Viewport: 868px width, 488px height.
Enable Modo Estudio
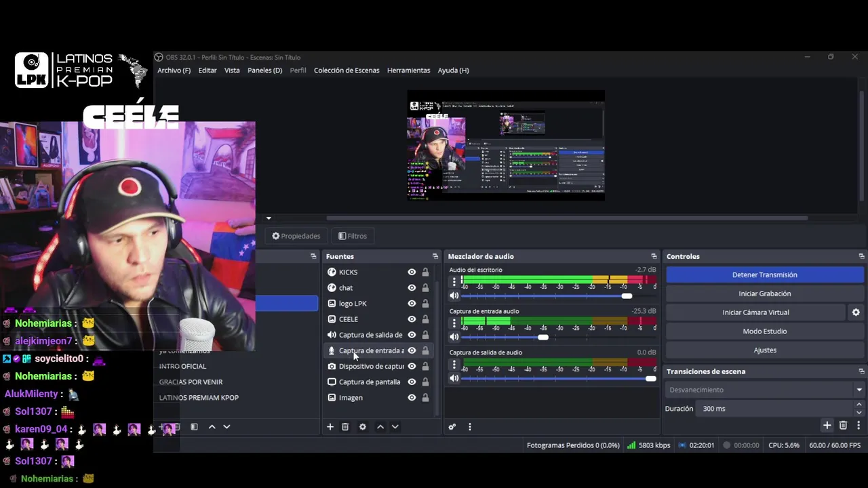pos(765,331)
